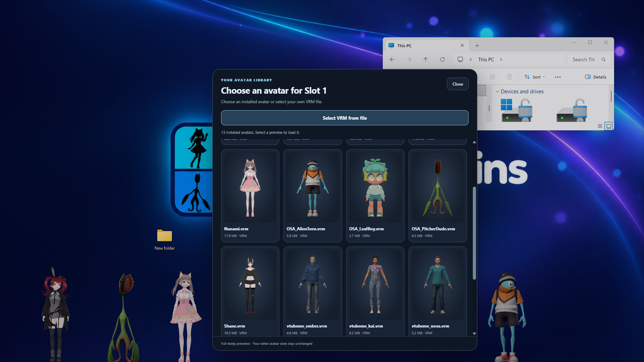The image size is (644, 362).
Task: Choose the Nanami.vrm avatar card
Action: (x=250, y=196)
